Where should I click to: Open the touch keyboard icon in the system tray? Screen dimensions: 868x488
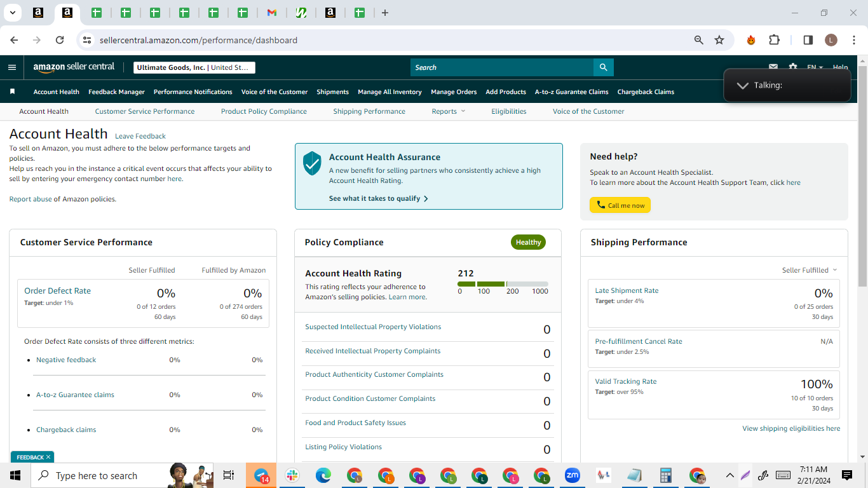pyautogui.click(x=783, y=475)
